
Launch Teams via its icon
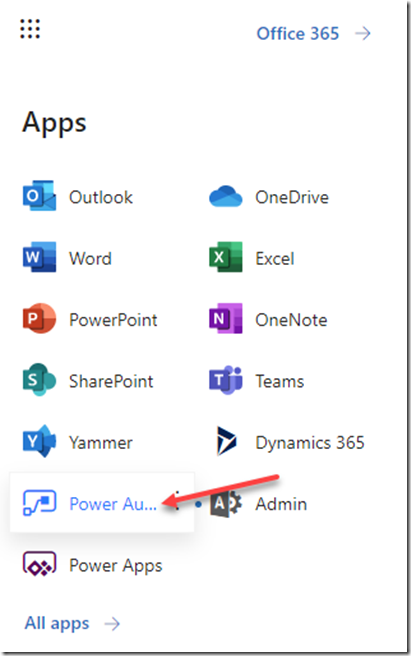tap(226, 379)
